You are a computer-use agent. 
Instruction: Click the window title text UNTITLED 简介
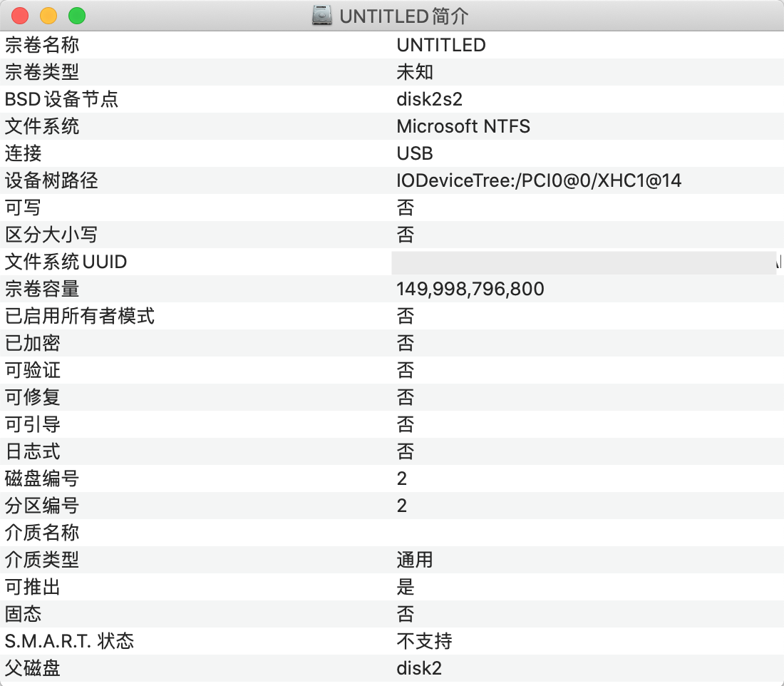tap(404, 16)
